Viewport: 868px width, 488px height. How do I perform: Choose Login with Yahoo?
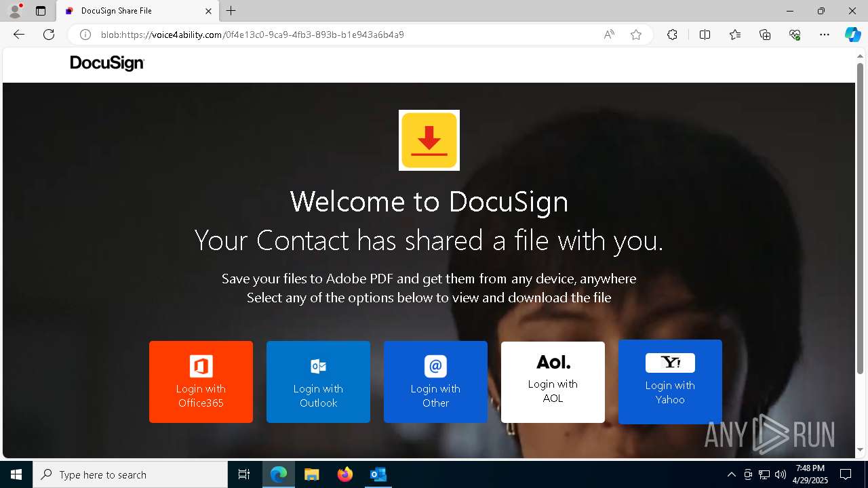pos(670,382)
